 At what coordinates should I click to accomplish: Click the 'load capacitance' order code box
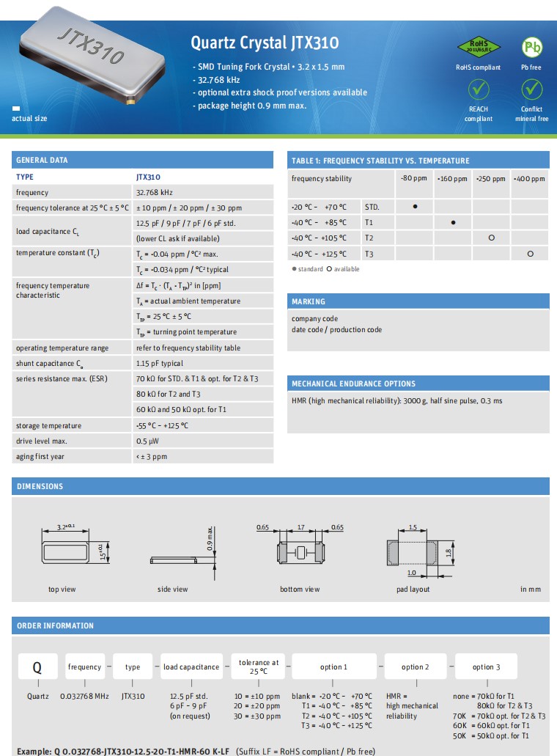coord(191,667)
